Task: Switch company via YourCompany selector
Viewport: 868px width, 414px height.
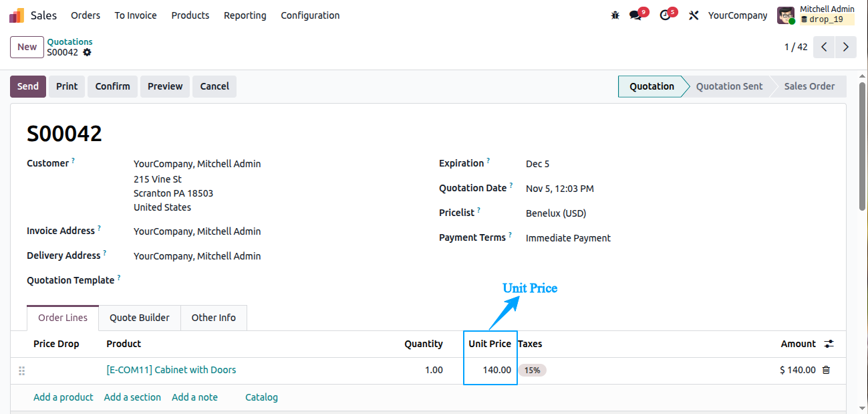Action: tap(738, 15)
